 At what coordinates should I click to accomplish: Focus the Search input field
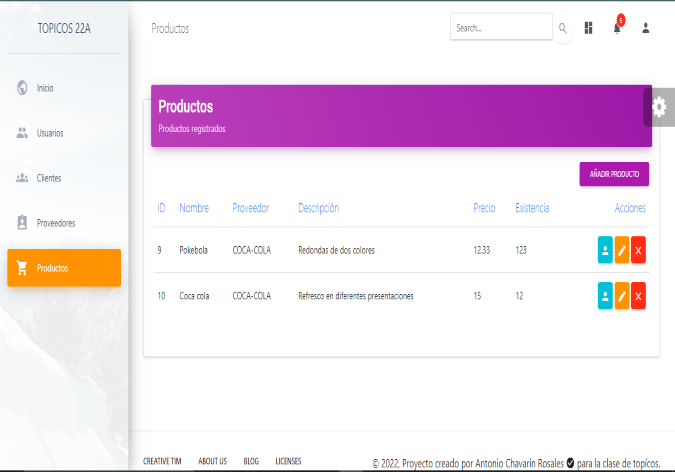501,27
